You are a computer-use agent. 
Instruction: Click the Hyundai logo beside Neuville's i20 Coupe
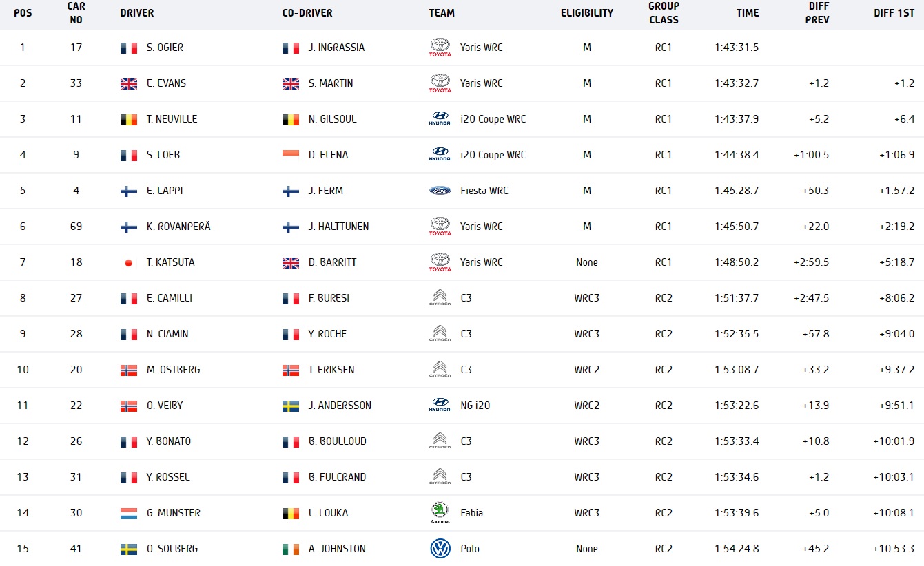pos(440,119)
